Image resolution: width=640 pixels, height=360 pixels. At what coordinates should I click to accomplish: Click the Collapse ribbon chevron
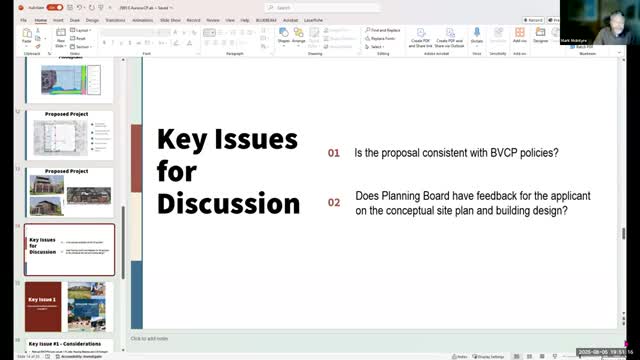point(619,53)
